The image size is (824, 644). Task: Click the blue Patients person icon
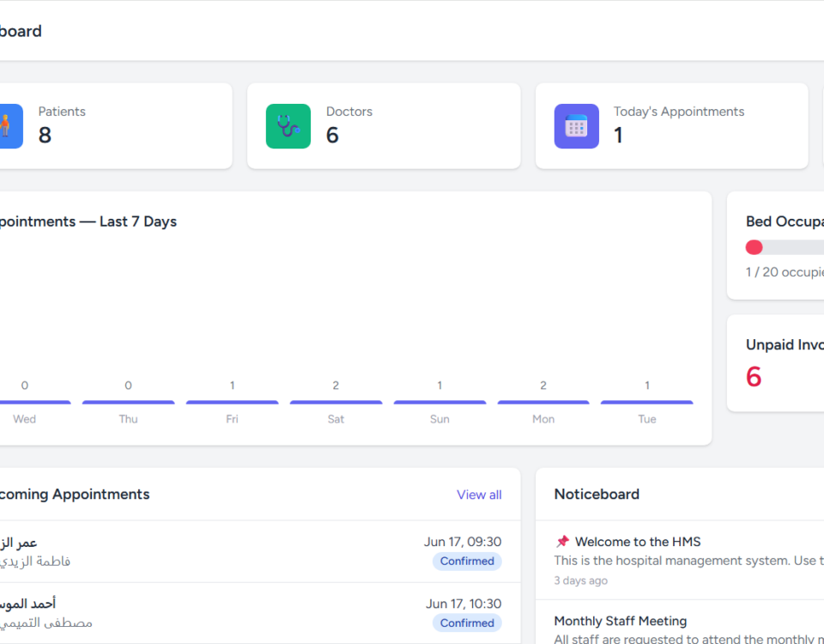(x=10, y=126)
